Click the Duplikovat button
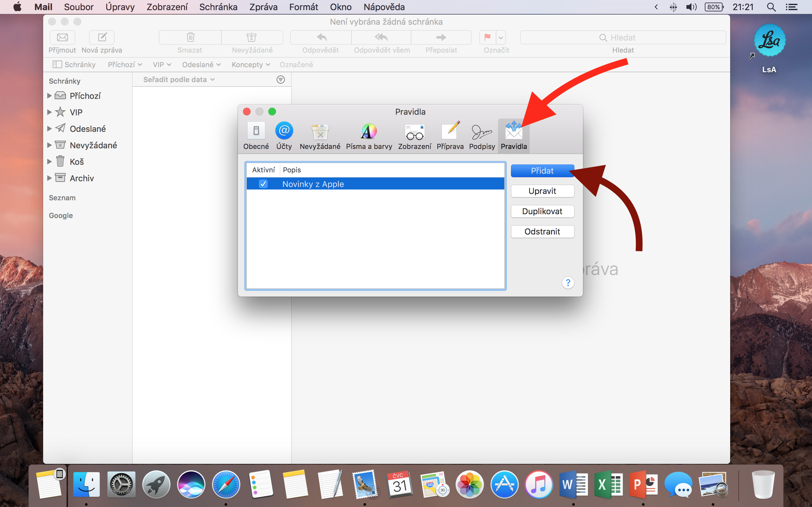The height and width of the screenshot is (507, 812). (542, 211)
